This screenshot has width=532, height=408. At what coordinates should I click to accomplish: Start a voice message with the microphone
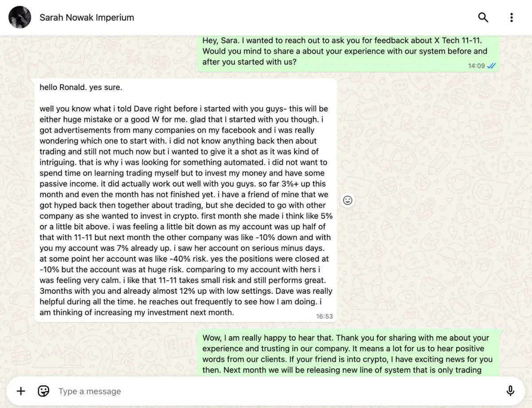click(510, 391)
